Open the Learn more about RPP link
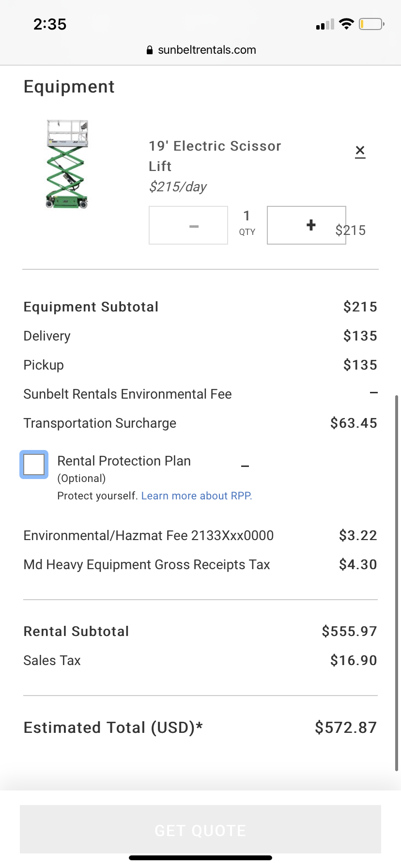This screenshot has width=401, height=868. (x=196, y=496)
